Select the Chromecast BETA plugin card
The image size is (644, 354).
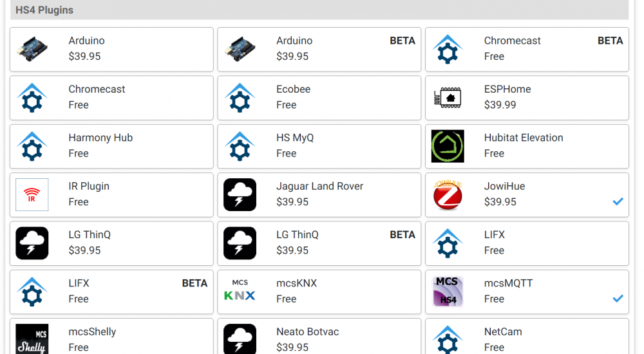(x=527, y=49)
